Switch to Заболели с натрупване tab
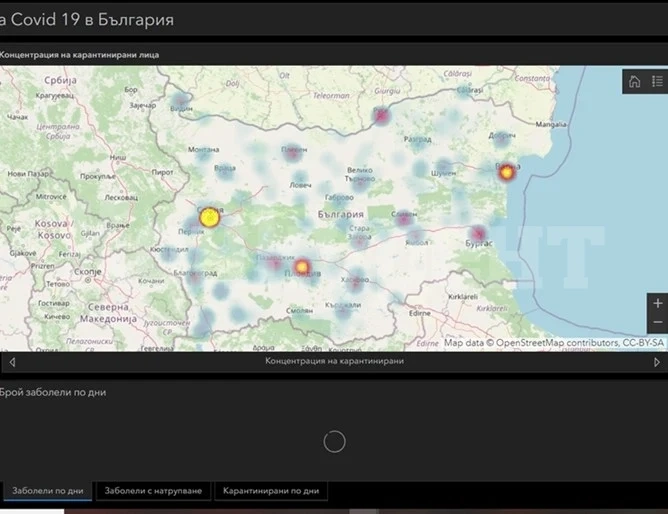The image size is (668, 514). [153, 491]
